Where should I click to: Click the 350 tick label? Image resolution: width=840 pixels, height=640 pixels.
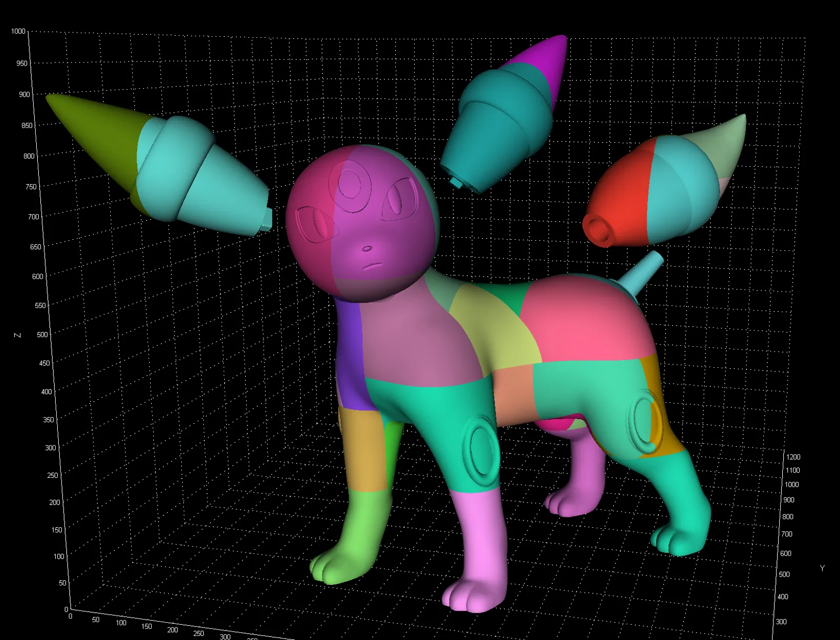tap(49, 420)
